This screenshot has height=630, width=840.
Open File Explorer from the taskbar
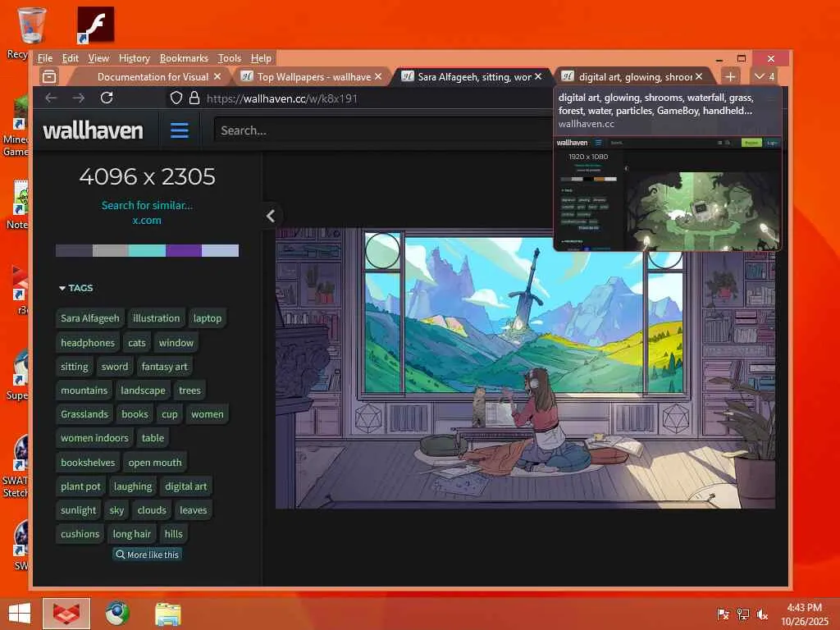coord(167,614)
